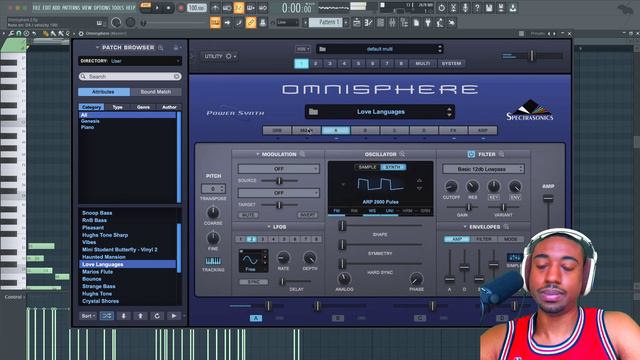Open the modulation target OFF dropdown
This screenshot has height=360, width=640.
click(x=278, y=193)
